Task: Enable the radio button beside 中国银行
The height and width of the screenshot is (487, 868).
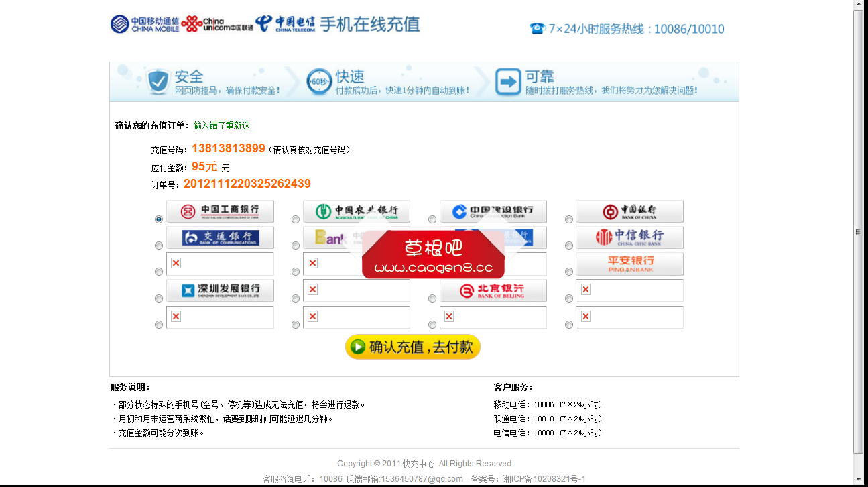Action: 569,219
